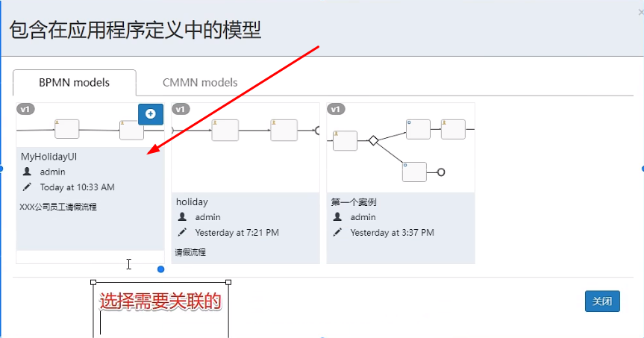Click the blue dot handle below MyHolidayUI card
The image size is (644, 338).
coord(161,269)
